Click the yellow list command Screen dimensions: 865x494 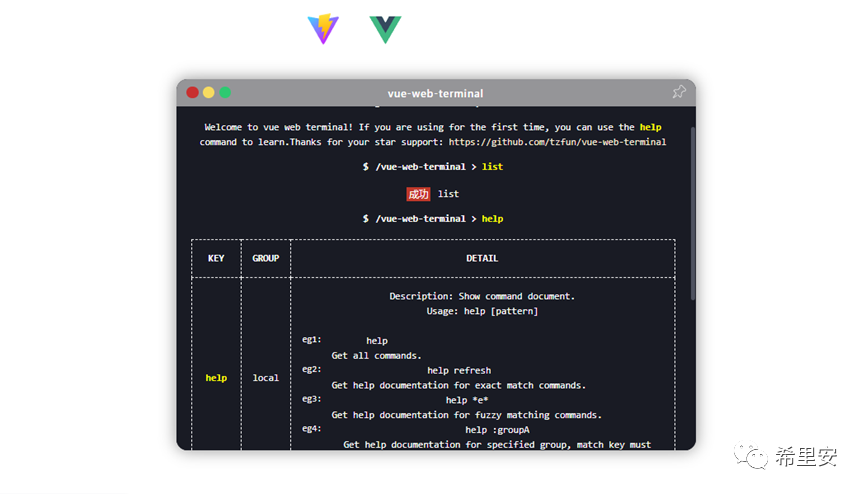pos(492,167)
